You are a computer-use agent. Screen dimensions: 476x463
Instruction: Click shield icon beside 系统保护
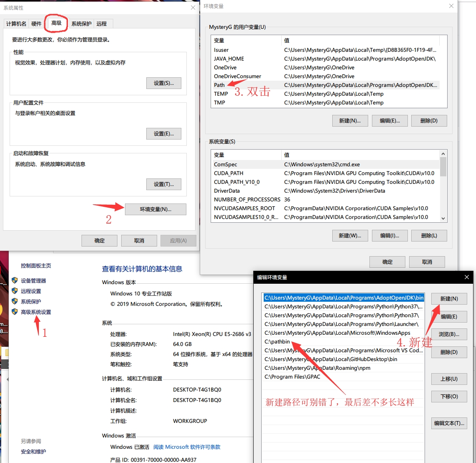pyautogui.click(x=15, y=301)
